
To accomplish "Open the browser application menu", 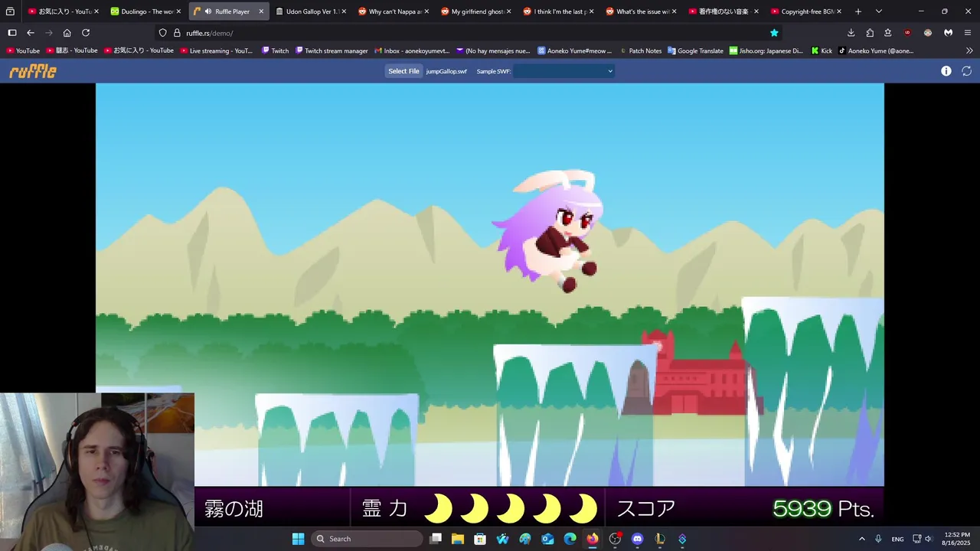I will (968, 33).
